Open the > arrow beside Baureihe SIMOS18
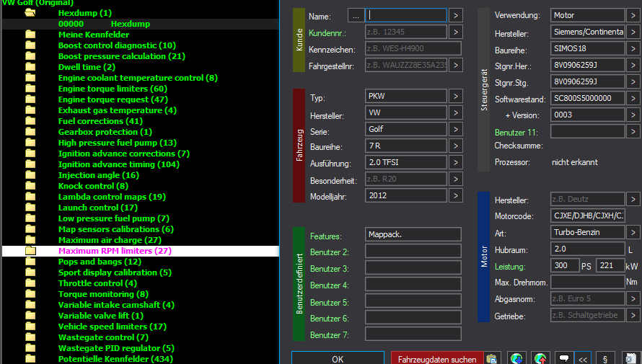The width and height of the screenshot is (642, 364). (633, 49)
